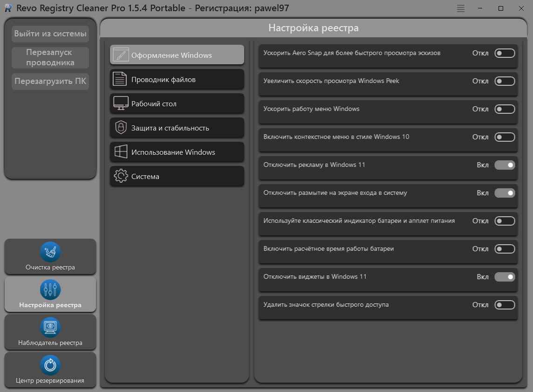
Task: Enable shortcut arrow icon removal toggle
Action: [505, 305]
